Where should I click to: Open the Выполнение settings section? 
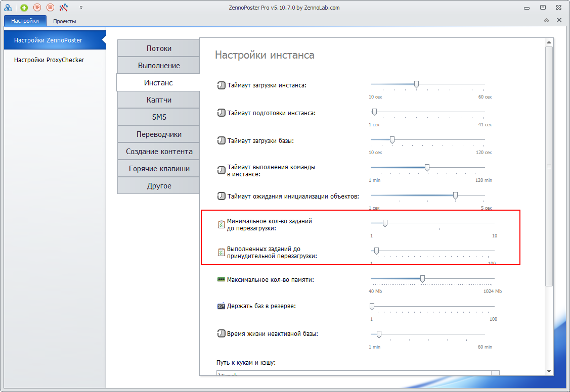pos(158,66)
